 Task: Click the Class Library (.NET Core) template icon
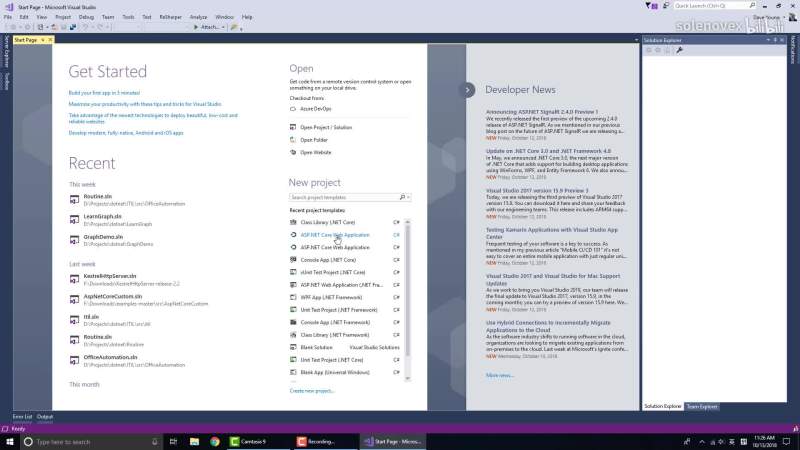pyautogui.click(x=293, y=222)
